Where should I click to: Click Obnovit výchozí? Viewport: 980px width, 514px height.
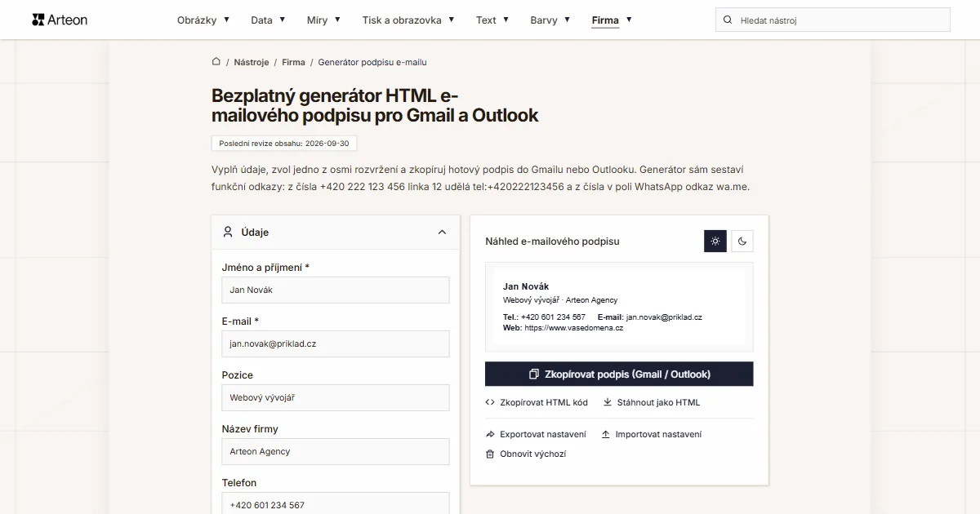point(526,454)
